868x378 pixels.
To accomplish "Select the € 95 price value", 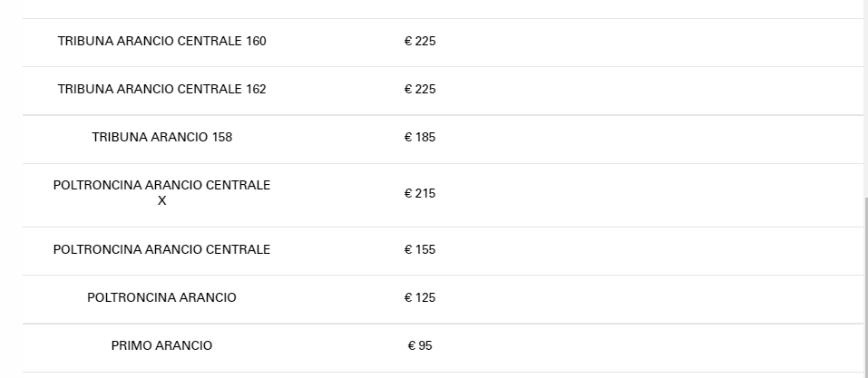I will pyautogui.click(x=420, y=346).
